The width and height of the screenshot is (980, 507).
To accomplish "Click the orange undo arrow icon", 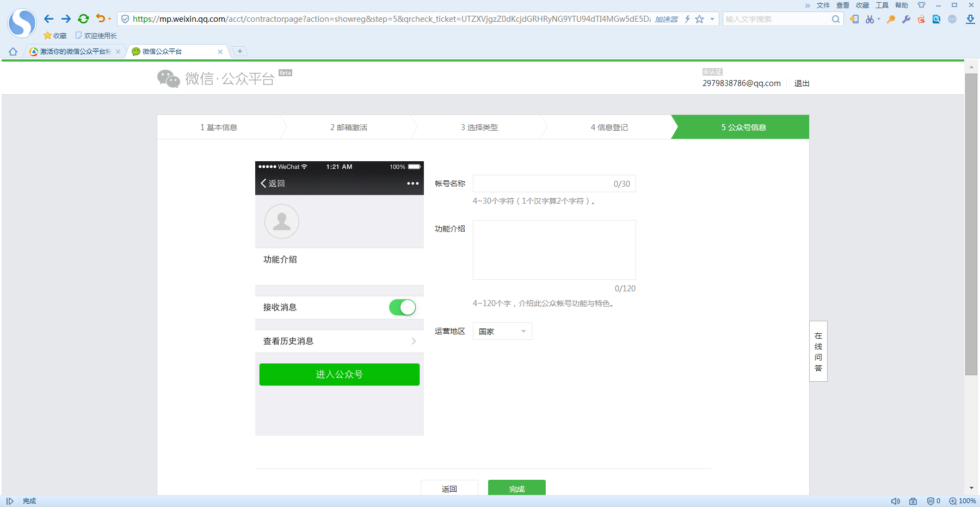I will pos(100,19).
